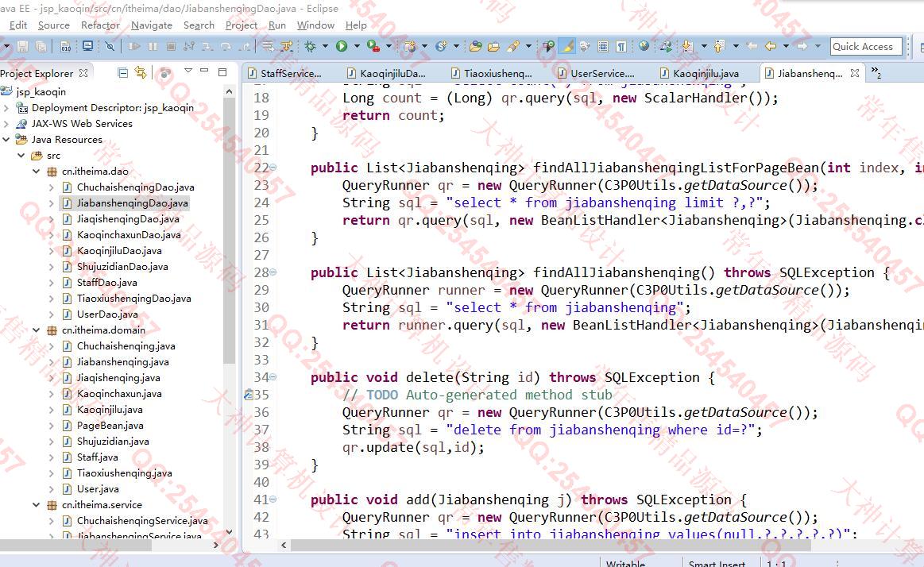Screen dimensions: 924x567
Task: Close the Project Explorer view tab
Action: pyautogui.click(x=83, y=74)
